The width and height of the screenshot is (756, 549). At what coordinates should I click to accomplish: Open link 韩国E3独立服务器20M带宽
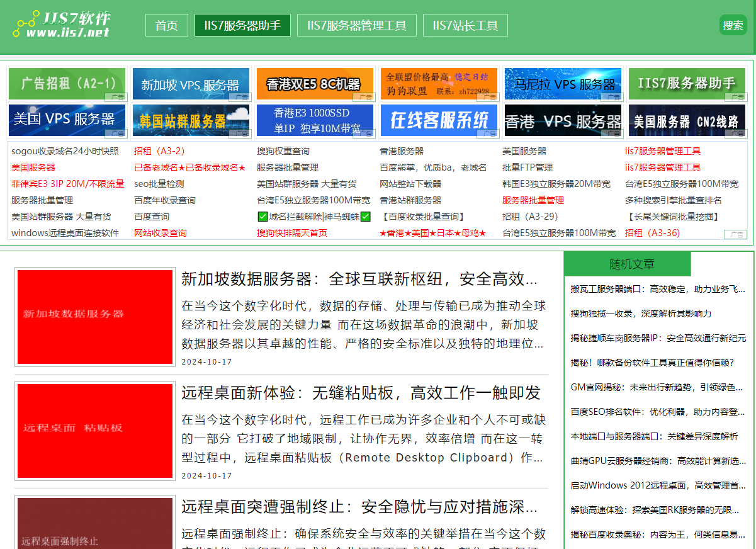pos(556,184)
